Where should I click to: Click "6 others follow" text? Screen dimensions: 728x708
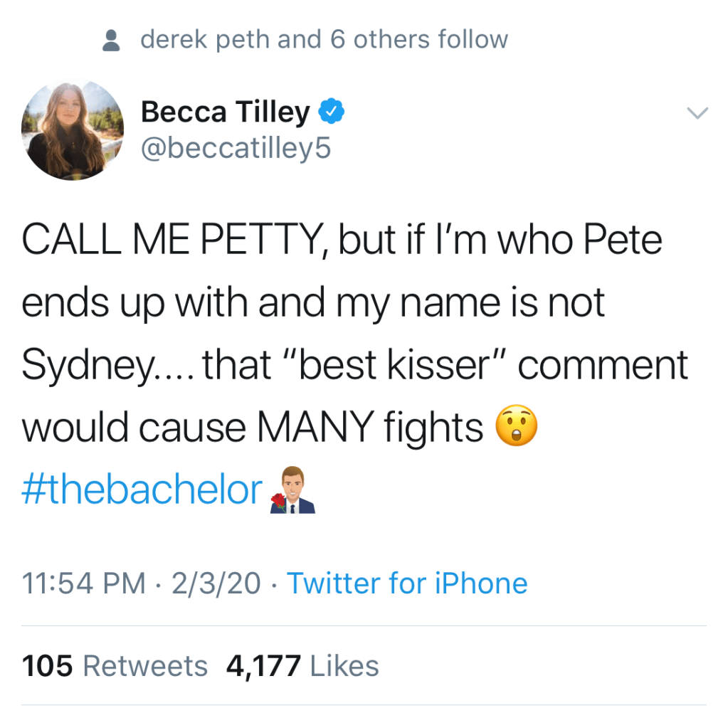(x=419, y=40)
